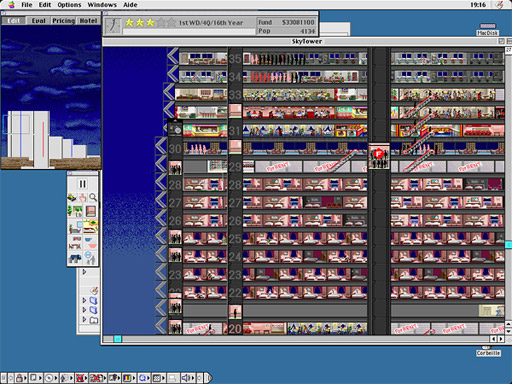The image size is (512, 384).
Task: Select the second blue folder in Finder list
Action: 94,310
